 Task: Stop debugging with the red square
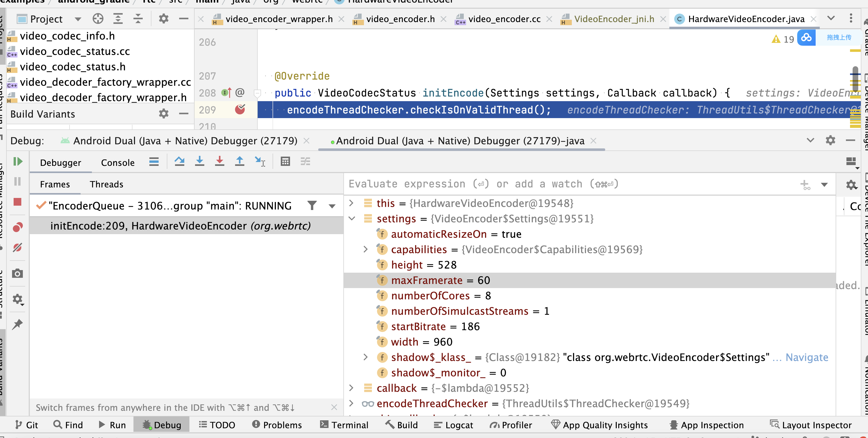pyautogui.click(x=17, y=202)
